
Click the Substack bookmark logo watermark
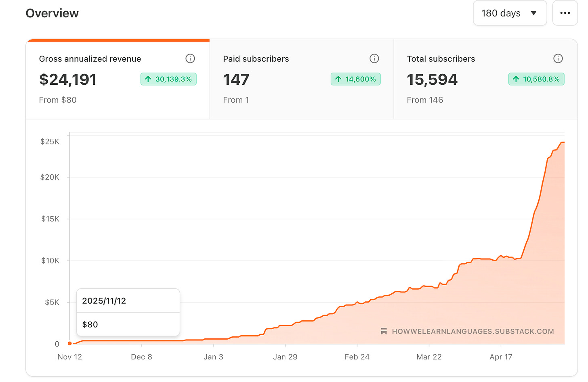point(384,331)
